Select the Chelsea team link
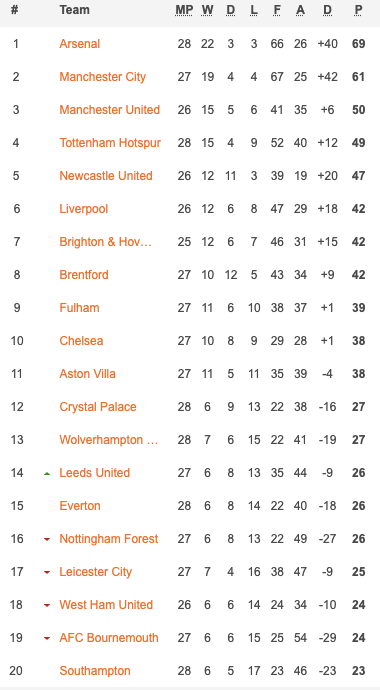380x690 pixels. tap(81, 341)
